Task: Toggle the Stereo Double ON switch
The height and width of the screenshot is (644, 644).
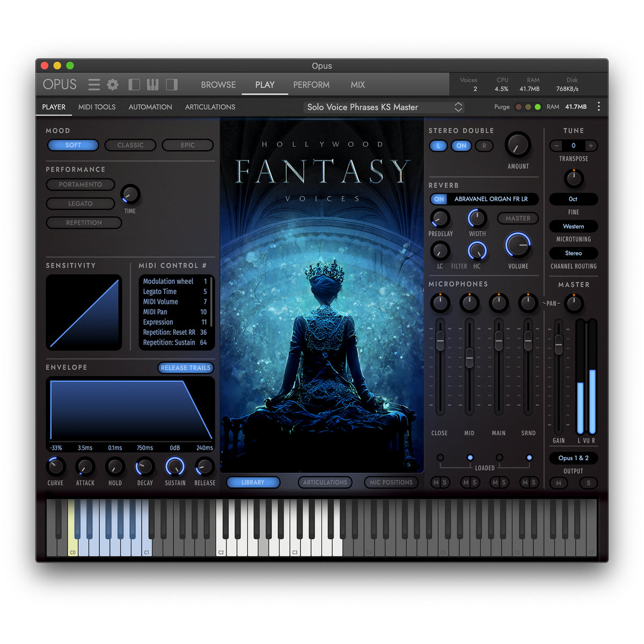Action: (461, 145)
